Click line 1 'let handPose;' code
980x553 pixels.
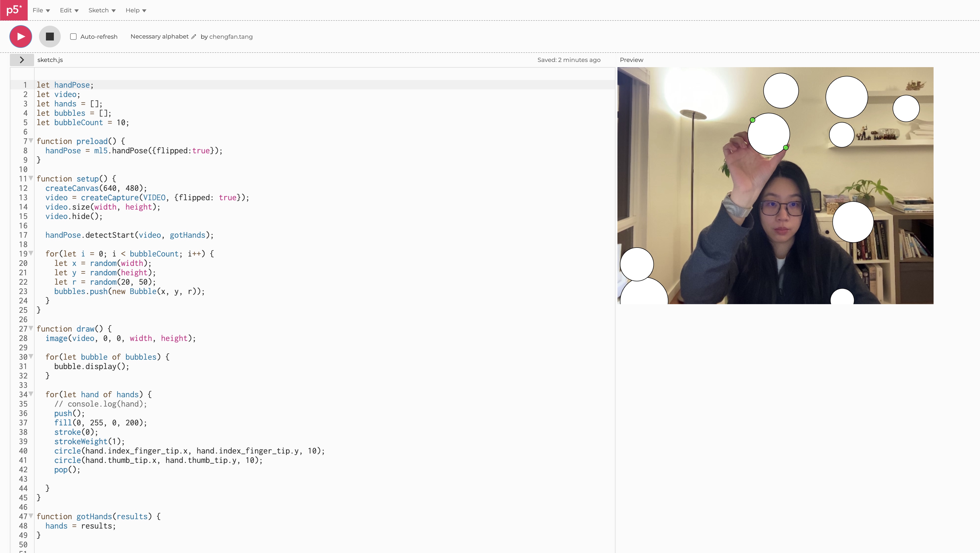pos(65,85)
